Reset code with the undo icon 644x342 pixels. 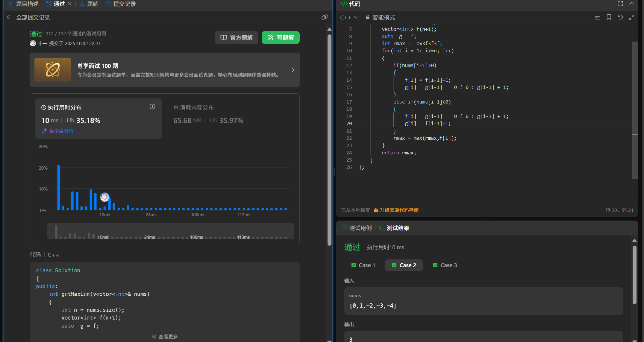tap(620, 17)
